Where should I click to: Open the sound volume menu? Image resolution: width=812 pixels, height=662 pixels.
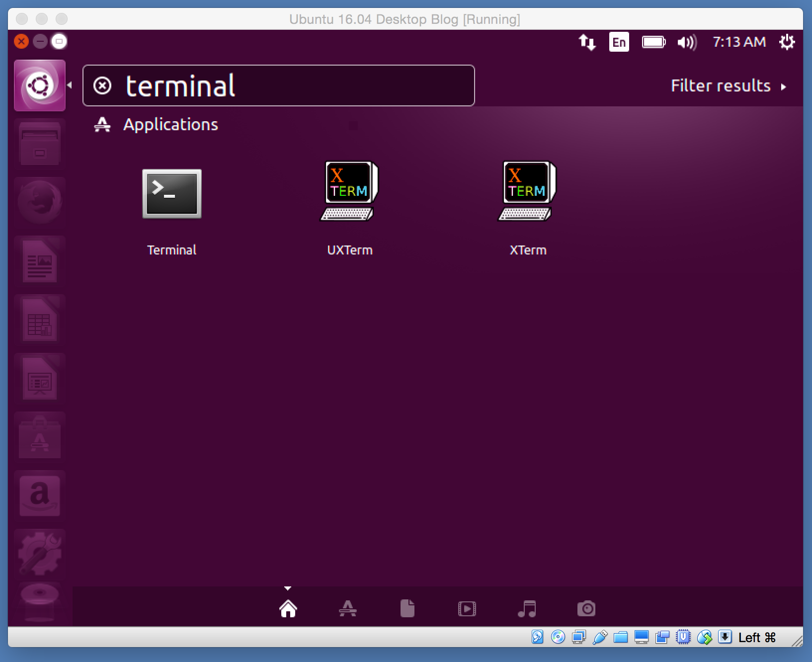[687, 42]
